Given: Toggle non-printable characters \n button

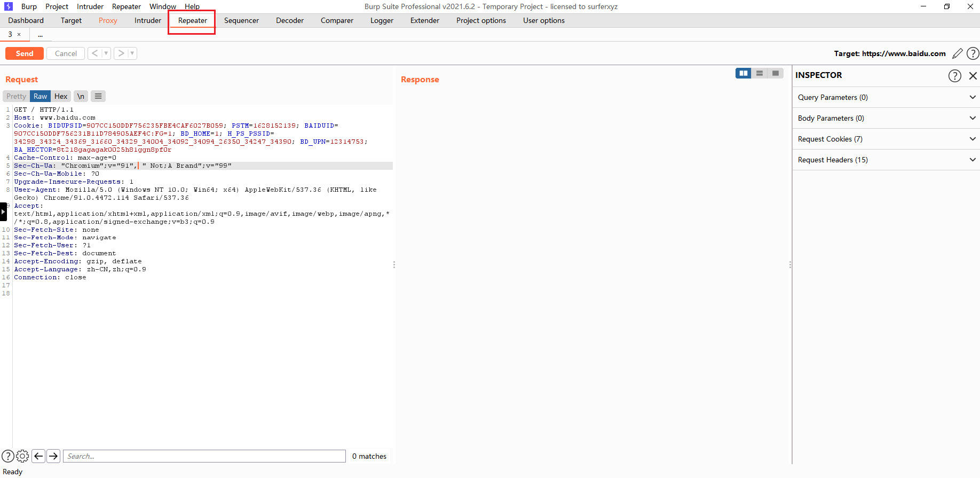Looking at the screenshot, I should click(81, 96).
